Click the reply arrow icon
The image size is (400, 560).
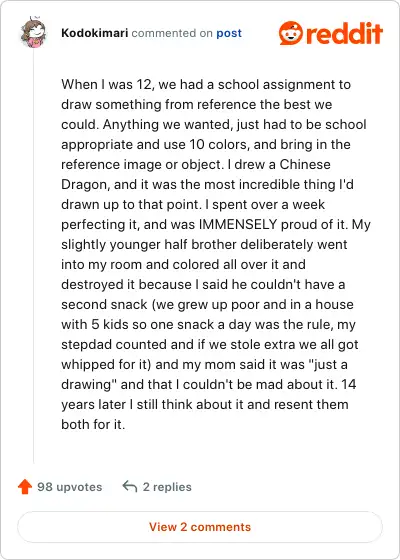coord(130,486)
